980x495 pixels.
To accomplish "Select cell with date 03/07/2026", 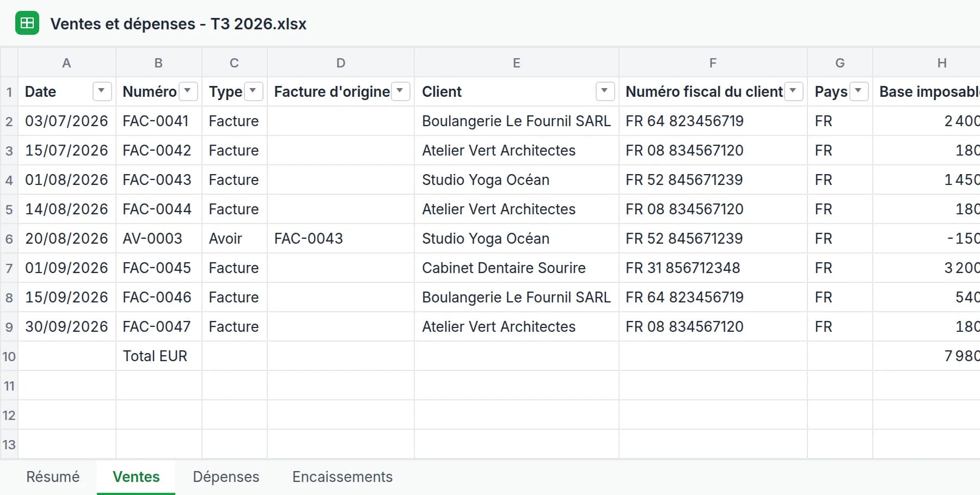I will pyautogui.click(x=67, y=121).
